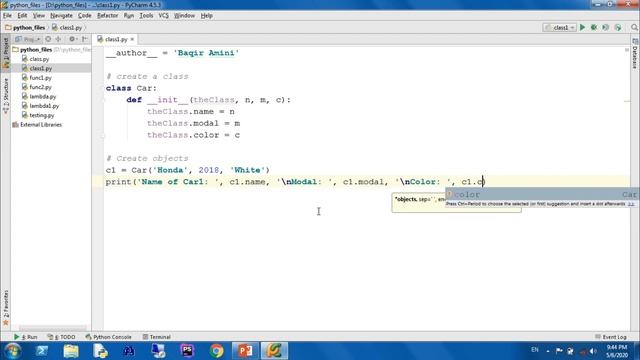Open the Refactor menu
This screenshot has height=360, width=640.
coord(107,16)
